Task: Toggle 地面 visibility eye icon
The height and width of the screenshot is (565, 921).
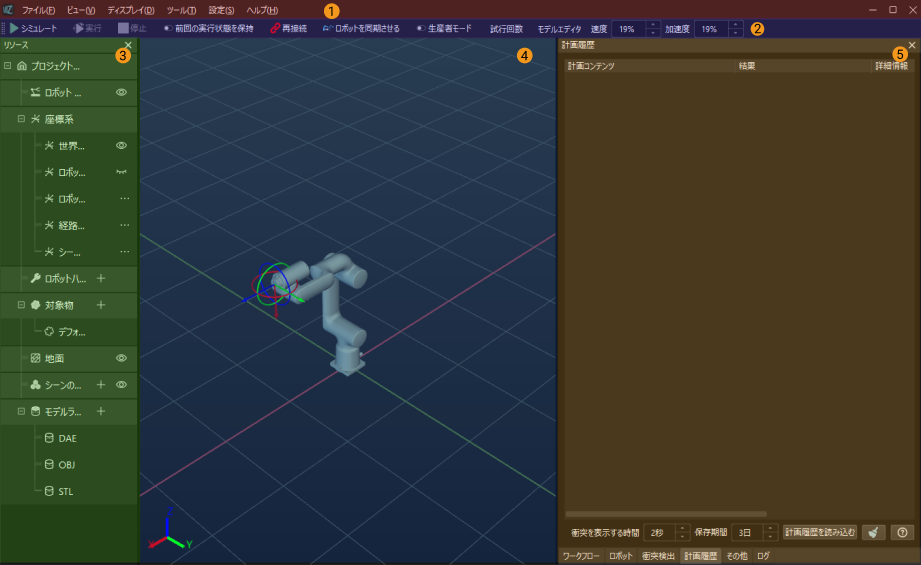Action: pyautogui.click(x=122, y=358)
